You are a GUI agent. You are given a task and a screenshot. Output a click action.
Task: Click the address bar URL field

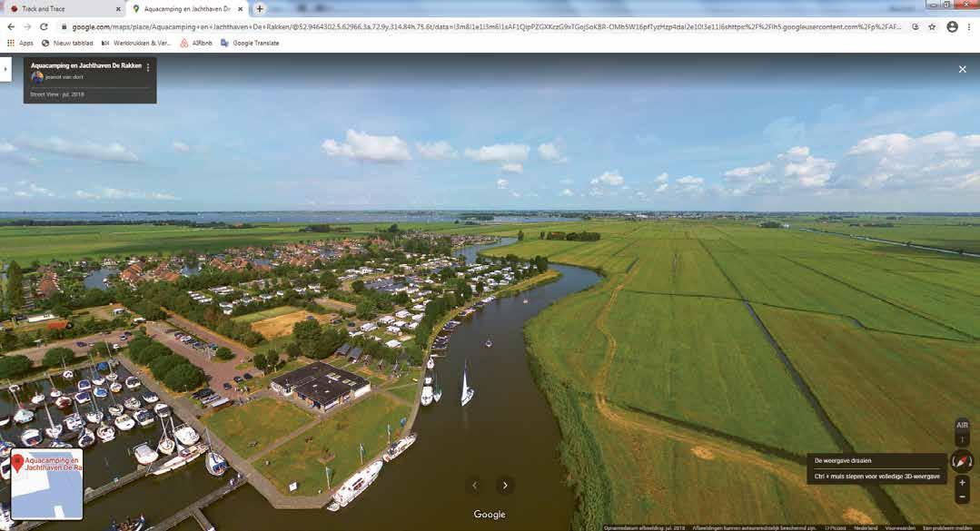click(486, 27)
